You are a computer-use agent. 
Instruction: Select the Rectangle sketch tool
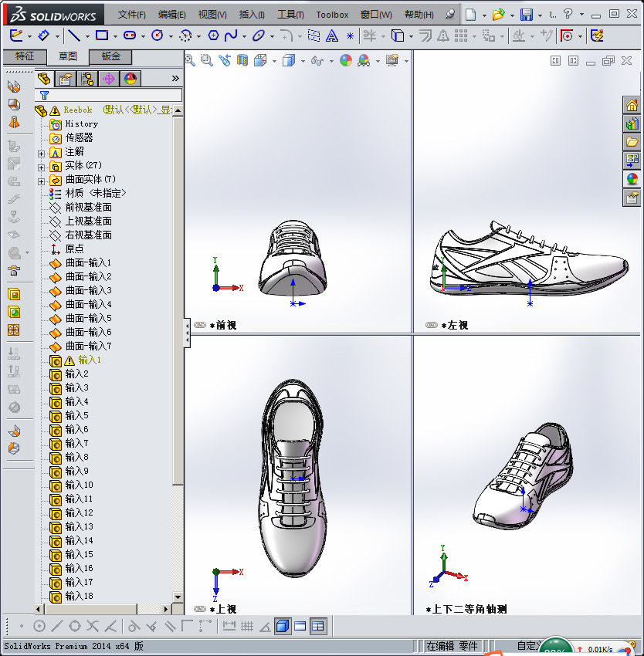point(102,36)
